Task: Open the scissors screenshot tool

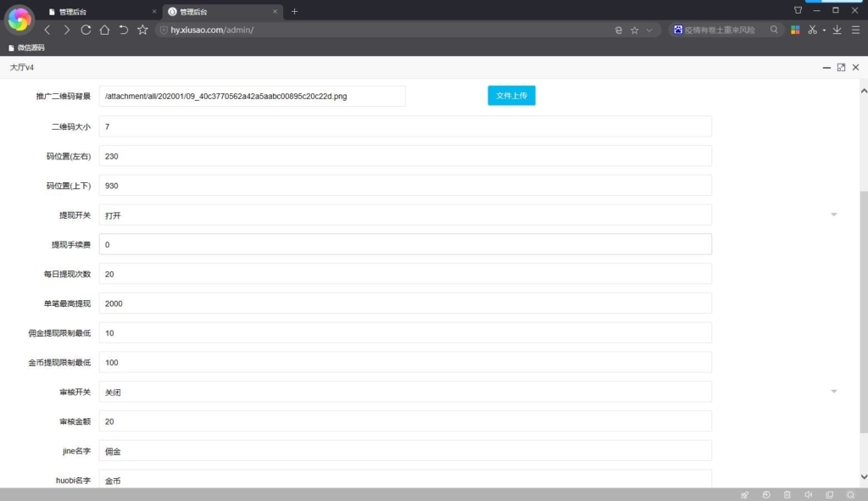Action: pos(812,30)
